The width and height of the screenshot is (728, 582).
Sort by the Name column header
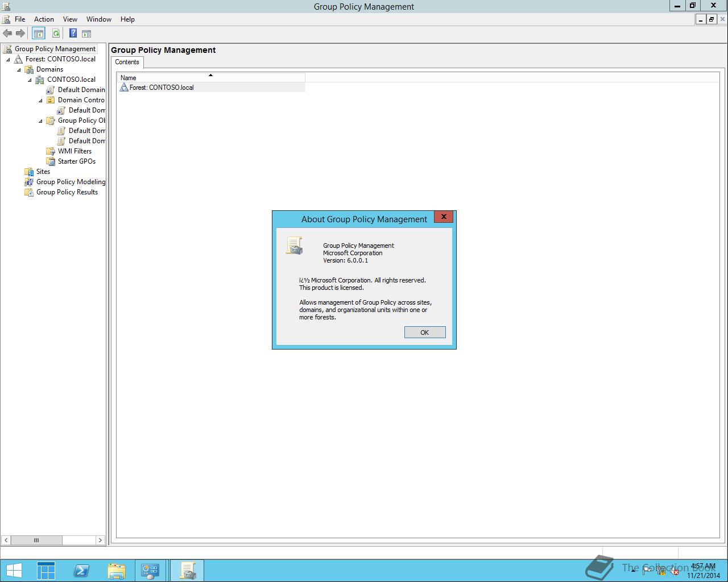(x=211, y=78)
